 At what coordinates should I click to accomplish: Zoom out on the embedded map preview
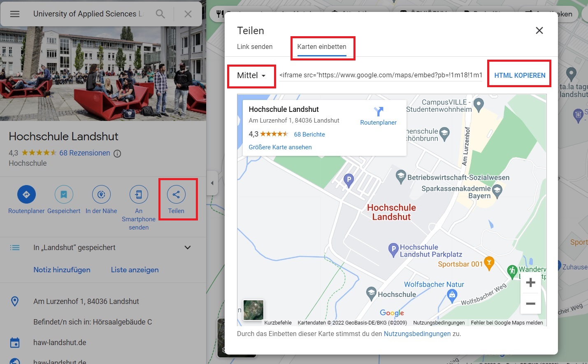pyautogui.click(x=531, y=304)
